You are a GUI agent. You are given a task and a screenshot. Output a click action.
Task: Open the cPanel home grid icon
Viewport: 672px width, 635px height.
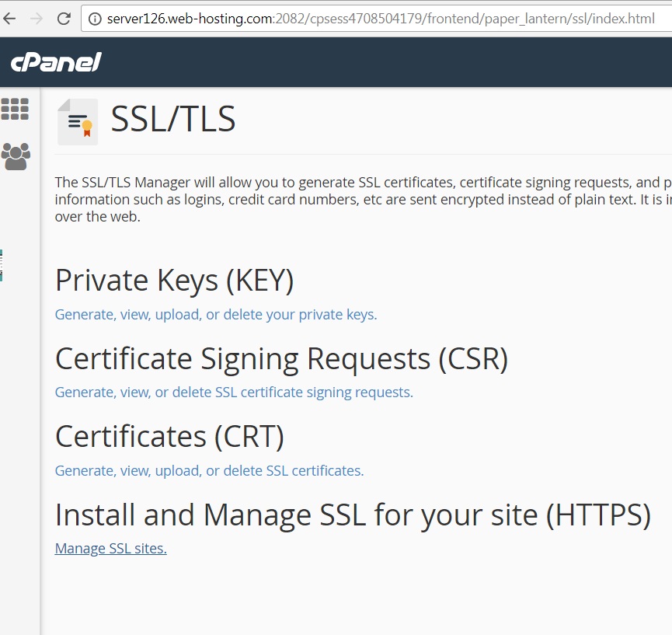click(15, 109)
